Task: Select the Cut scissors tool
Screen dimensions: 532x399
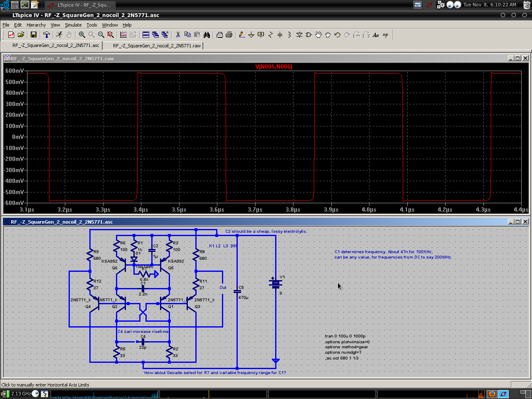Action: click(178, 35)
